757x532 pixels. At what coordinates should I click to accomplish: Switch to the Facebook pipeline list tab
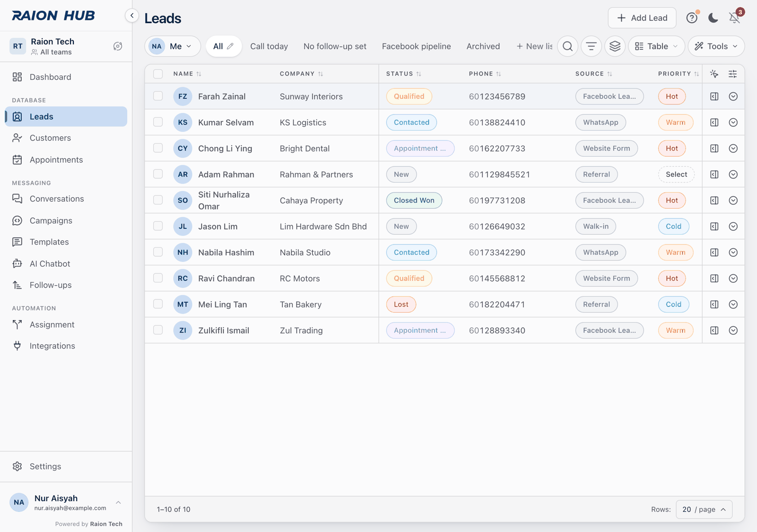pos(416,46)
